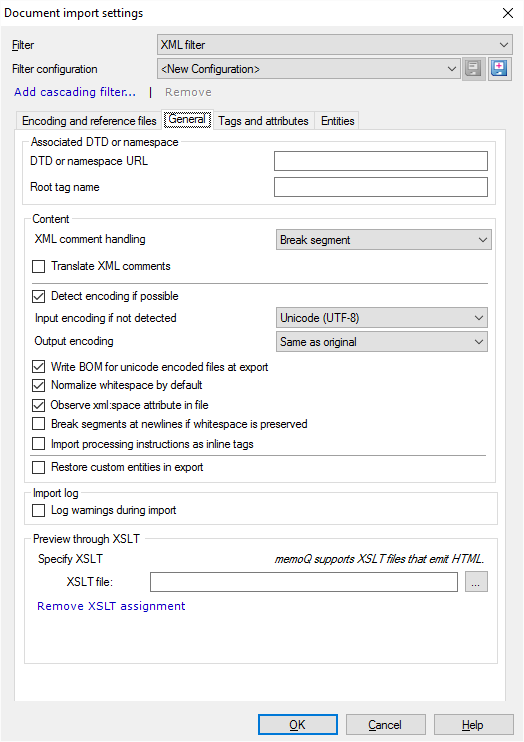The width and height of the screenshot is (524, 742).
Task: Open the XML comment handling dropdown
Action: pyautogui.click(x=383, y=240)
